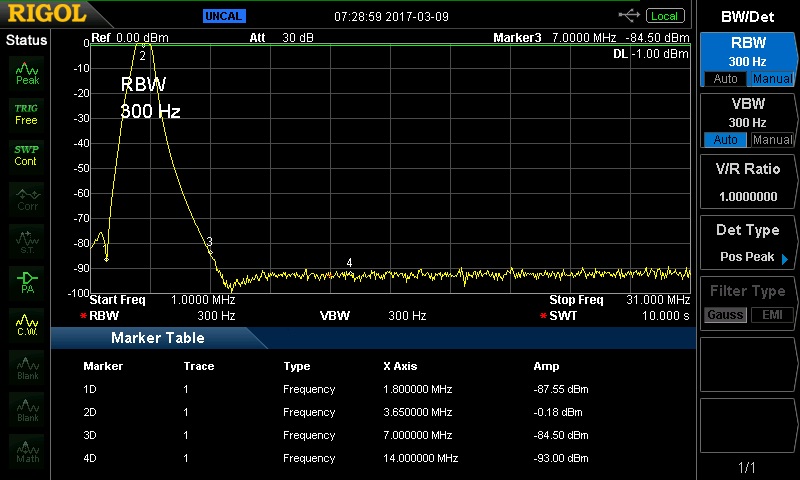Click the Status panel header

click(26, 40)
